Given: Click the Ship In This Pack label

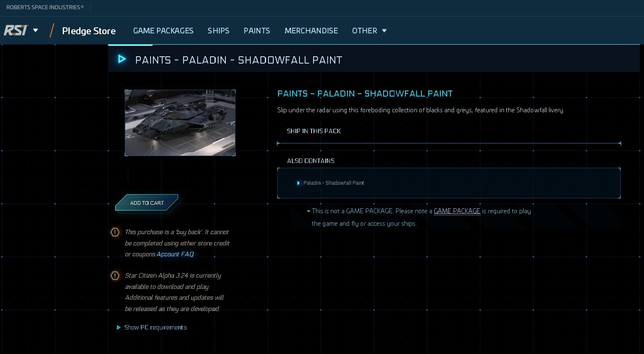Looking at the screenshot, I should click(314, 131).
